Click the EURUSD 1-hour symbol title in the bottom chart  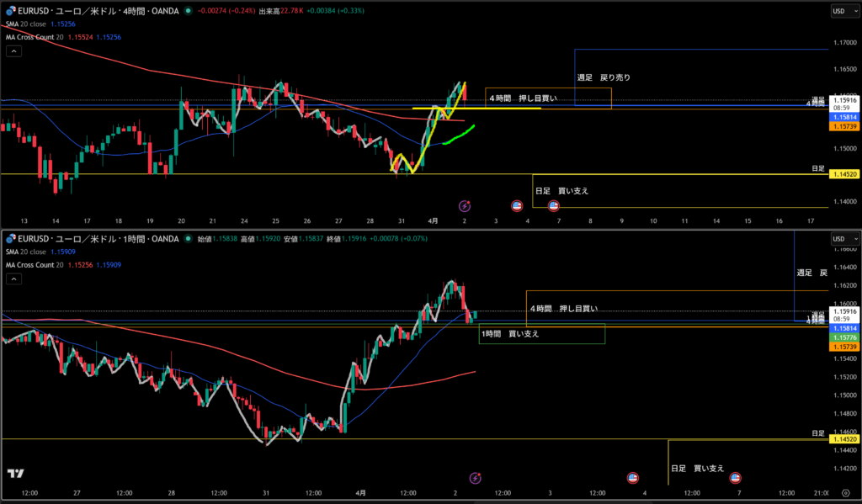91,239
